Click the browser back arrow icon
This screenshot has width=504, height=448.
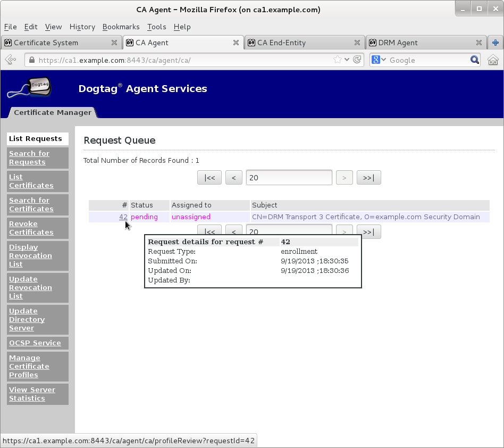tap(11, 60)
